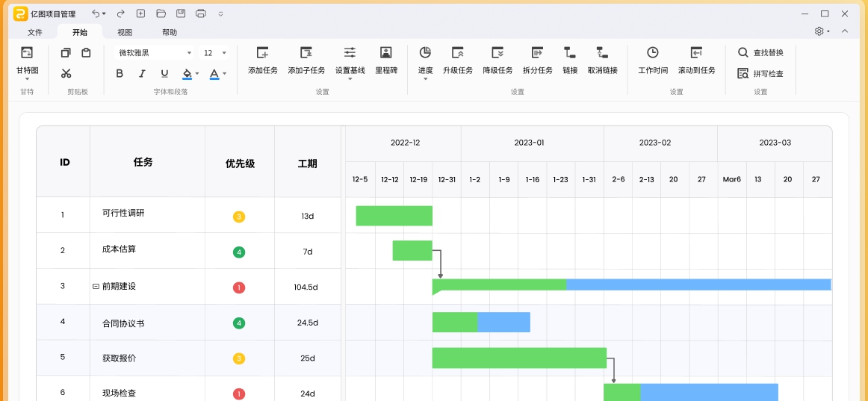This screenshot has height=401, width=868.
Task: Open the fill color dropdown arrow
Action: click(x=198, y=74)
